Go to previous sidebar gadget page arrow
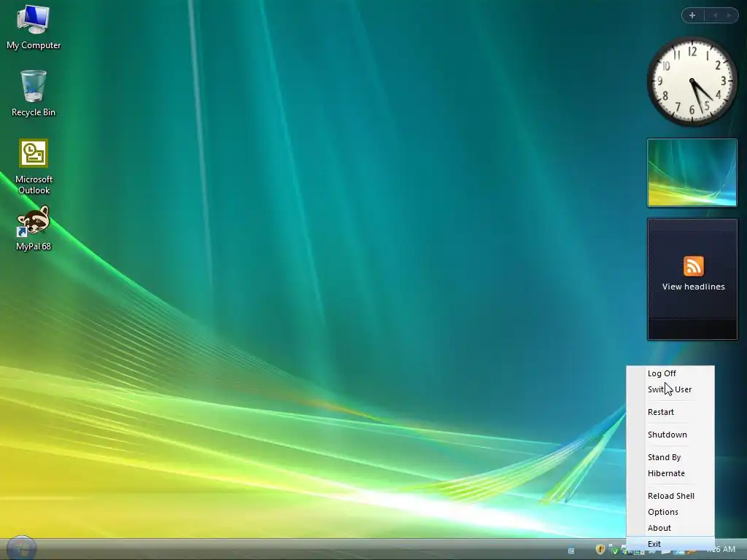The height and width of the screenshot is (560, 747). [x=715, y=15]
